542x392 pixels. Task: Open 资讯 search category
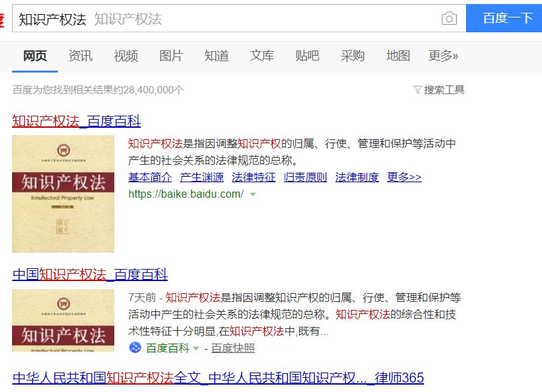80,56
